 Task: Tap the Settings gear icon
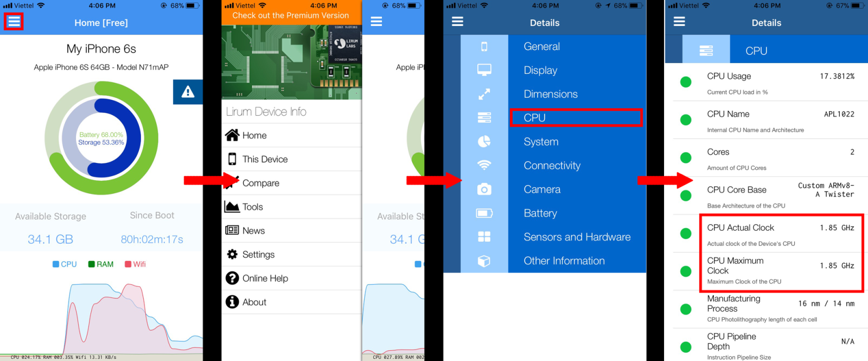(232, 254)
